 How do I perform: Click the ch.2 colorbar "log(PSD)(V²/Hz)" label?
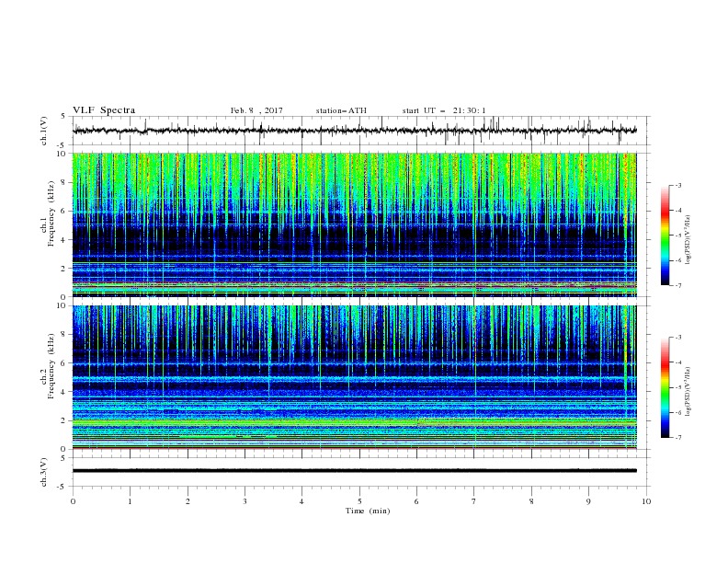pyautogui.click(x=688, y=392)
